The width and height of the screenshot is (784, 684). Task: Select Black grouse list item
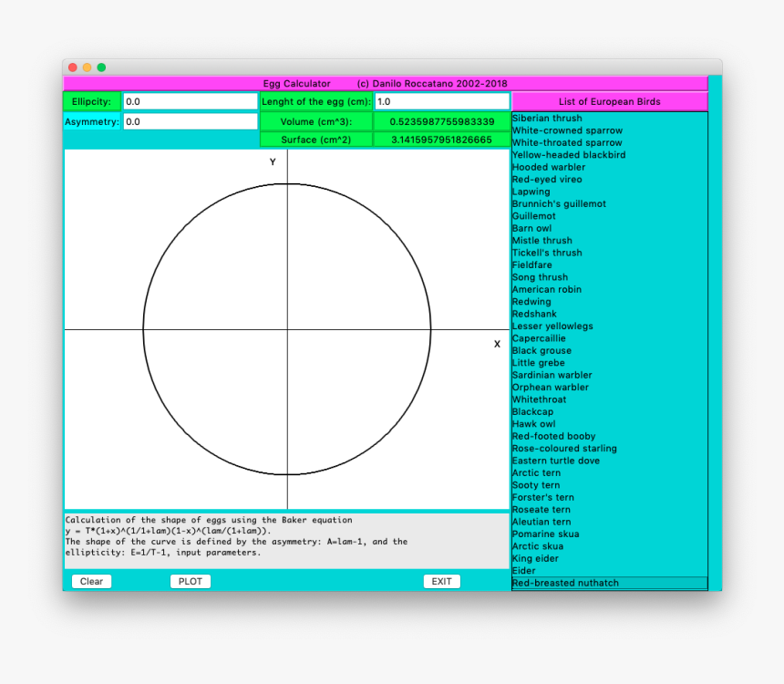click(610, 351)
